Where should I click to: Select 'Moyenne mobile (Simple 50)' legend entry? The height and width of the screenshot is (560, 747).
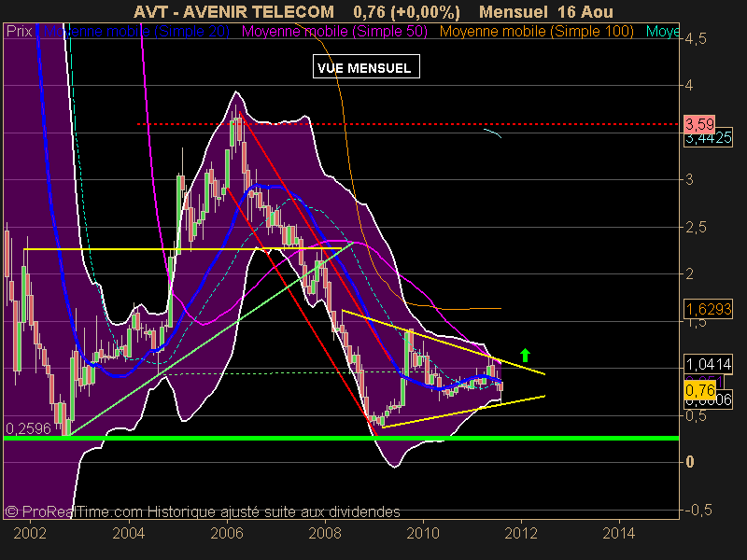pos(334,32)
